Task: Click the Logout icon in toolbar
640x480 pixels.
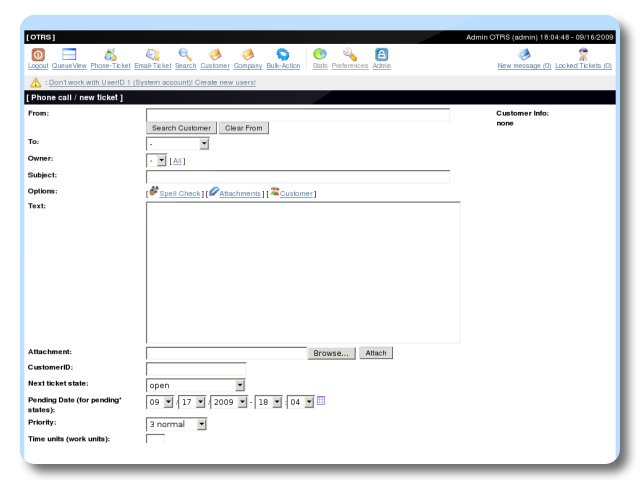Action: pos(38,55)
